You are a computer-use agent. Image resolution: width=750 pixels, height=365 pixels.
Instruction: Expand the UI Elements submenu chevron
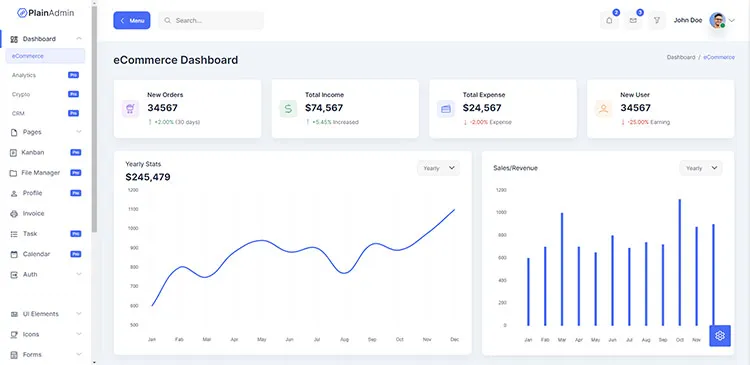(79, 314)
